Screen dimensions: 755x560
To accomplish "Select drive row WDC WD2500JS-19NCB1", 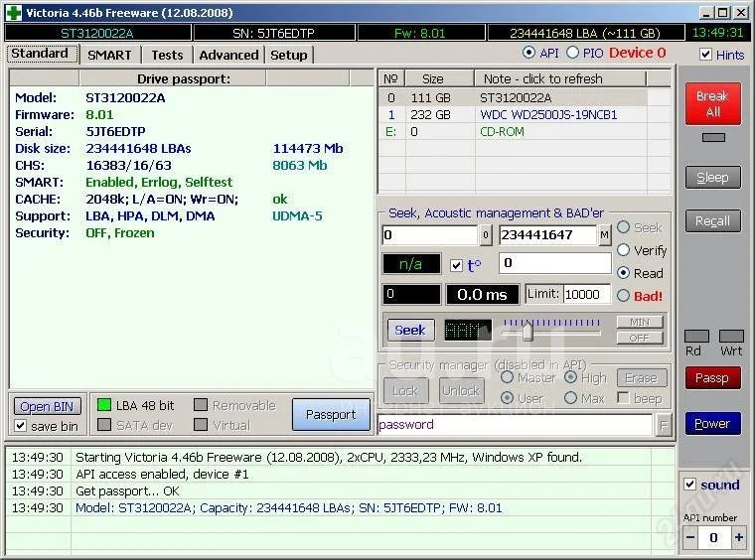I will tap(525, 115).
